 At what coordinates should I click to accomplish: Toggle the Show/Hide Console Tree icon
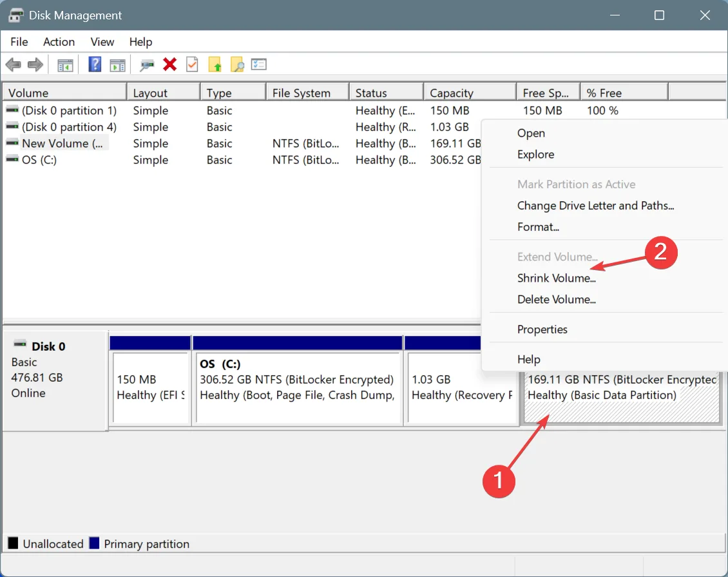coord(66,65)
